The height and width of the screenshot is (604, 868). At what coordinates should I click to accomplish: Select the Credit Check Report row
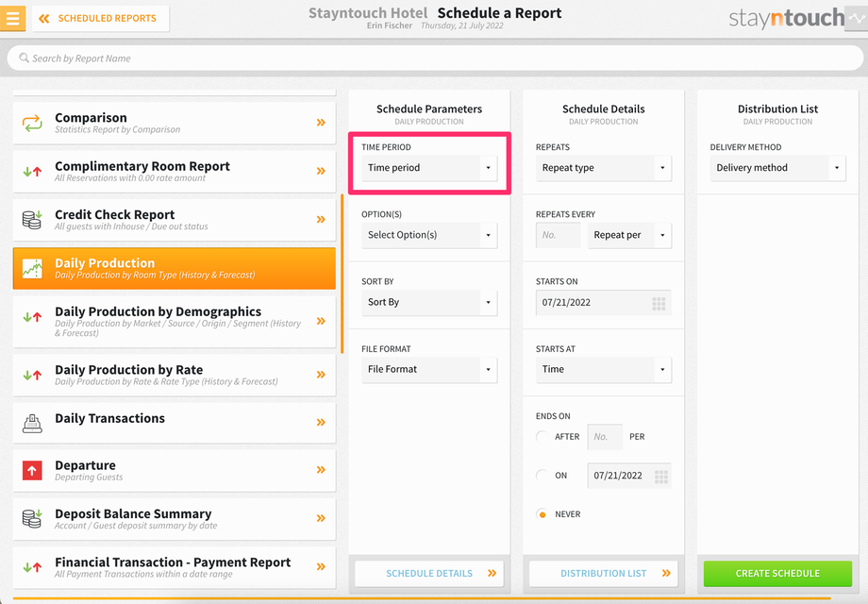(175, 220)
